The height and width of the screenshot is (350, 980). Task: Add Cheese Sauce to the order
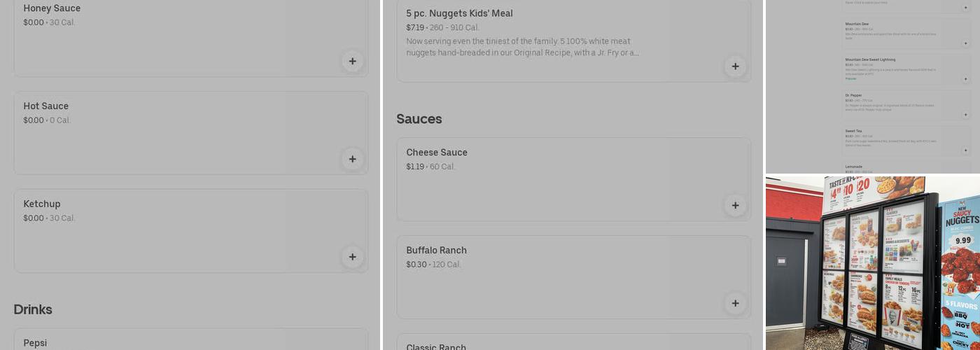coord(735,205)
